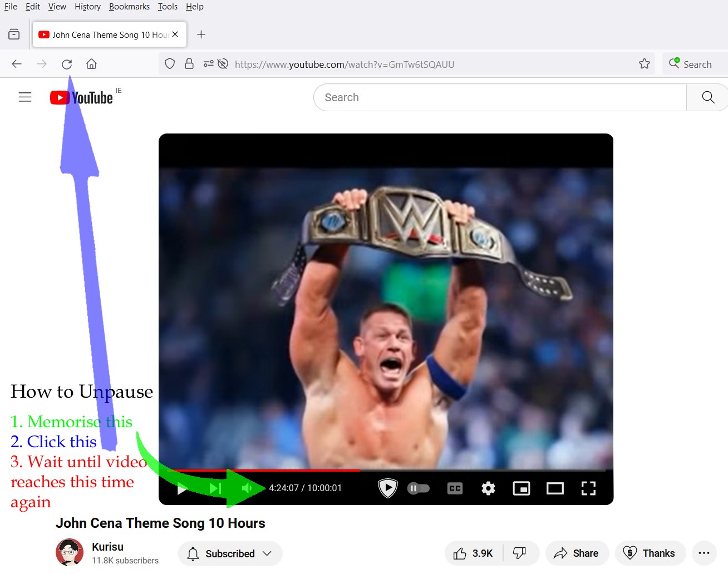Click the tracking protection shield icon
The width and height of the screenshot is (728, 574).
pyautogui.click(x=170, y=64)
